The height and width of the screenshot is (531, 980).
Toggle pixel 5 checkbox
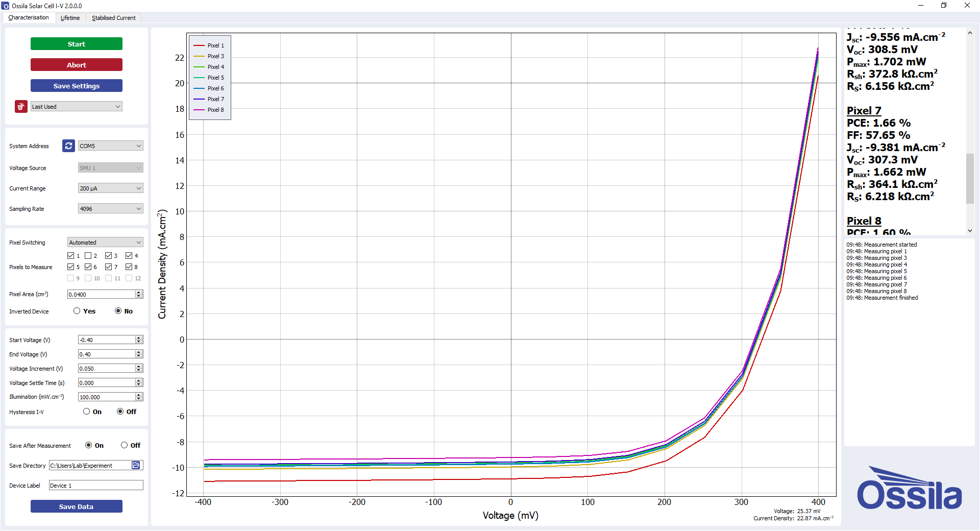71,267
